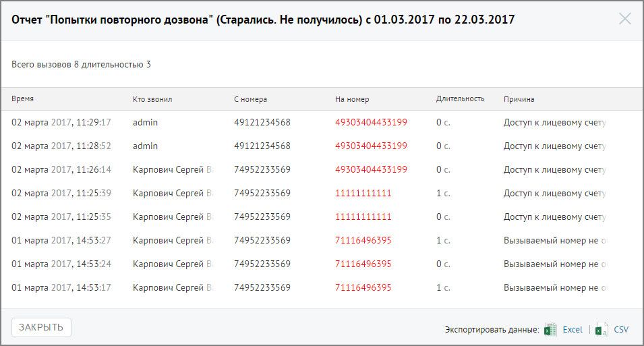Click duration 1 с. in the 11:25:39 row
The width and height of the screenshot is (644, 346).
tap(443, 193)
